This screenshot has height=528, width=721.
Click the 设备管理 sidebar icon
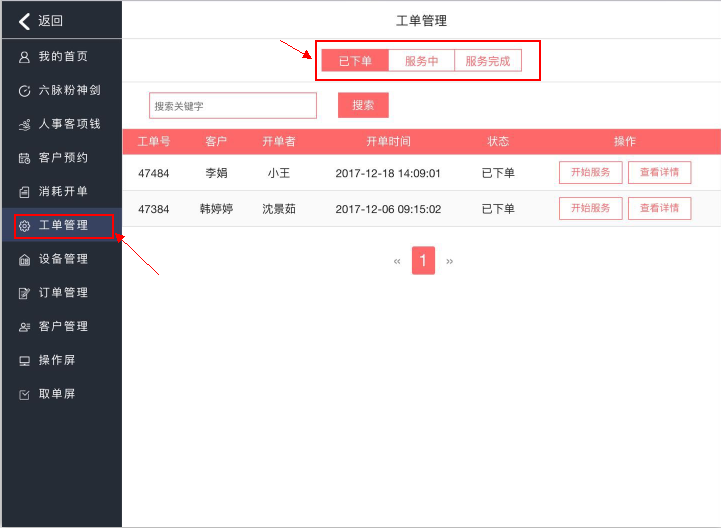coord(25,260)
